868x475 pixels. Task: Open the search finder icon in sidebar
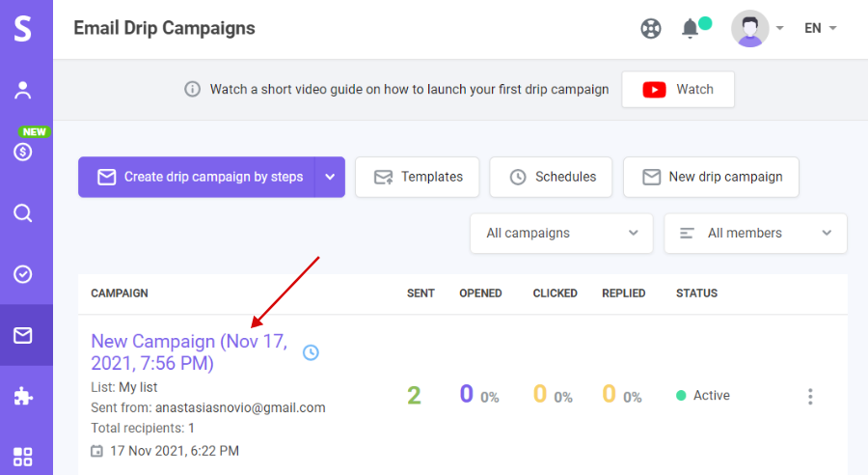[23, 212]
